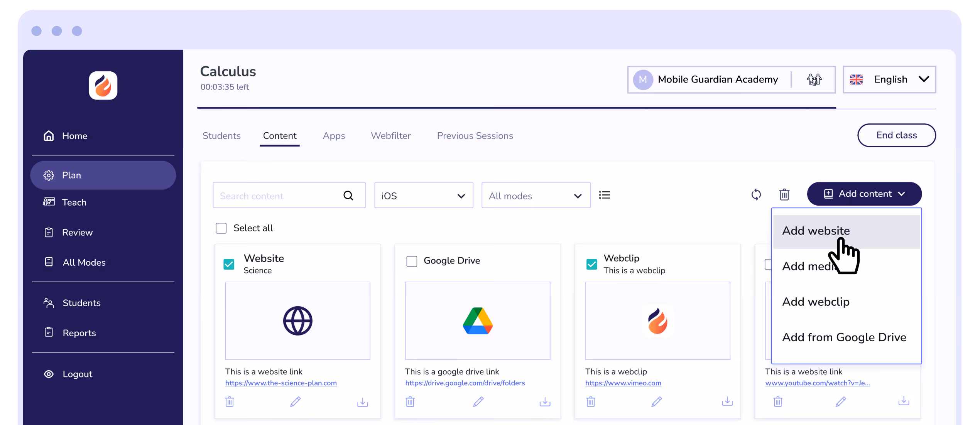
Task: Click the search magnifier icon
Action: pos(348,196)
